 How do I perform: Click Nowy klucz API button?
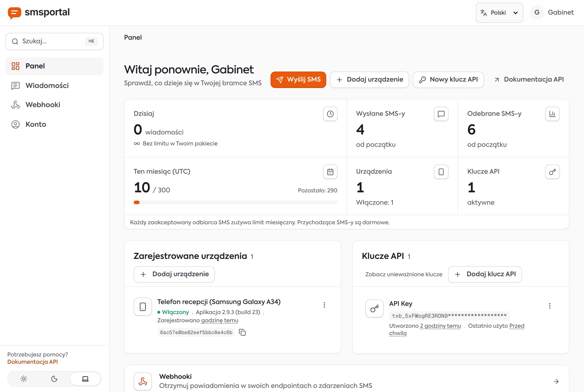point(448,80)
